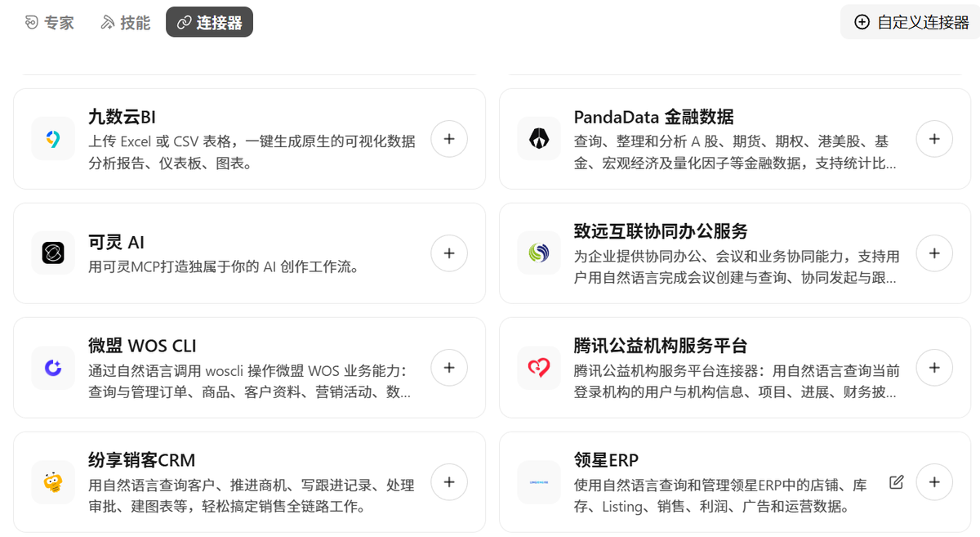Switch to the 技能 tab
Viewport: 980px width, 537px height.
click(x=126, y=22)
